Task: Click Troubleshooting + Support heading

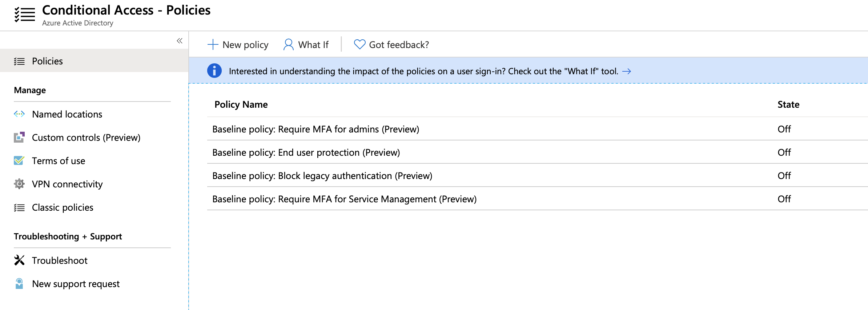Action: coord(68,237)
